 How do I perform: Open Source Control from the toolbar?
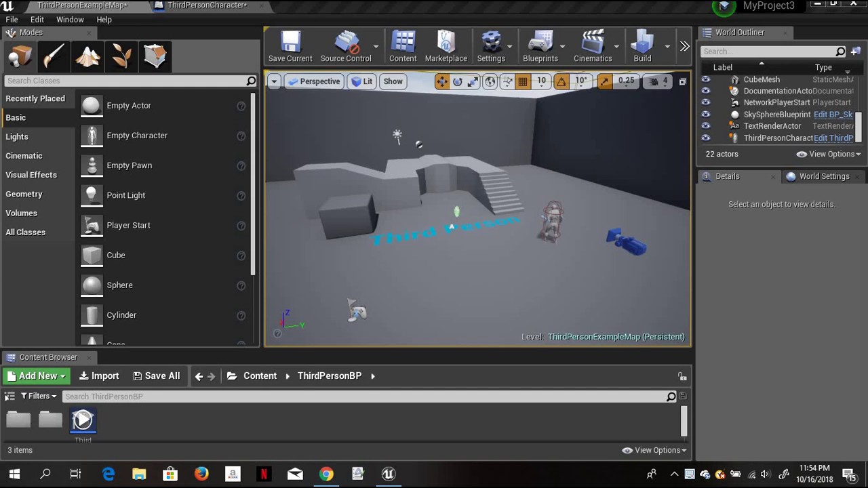346,47
